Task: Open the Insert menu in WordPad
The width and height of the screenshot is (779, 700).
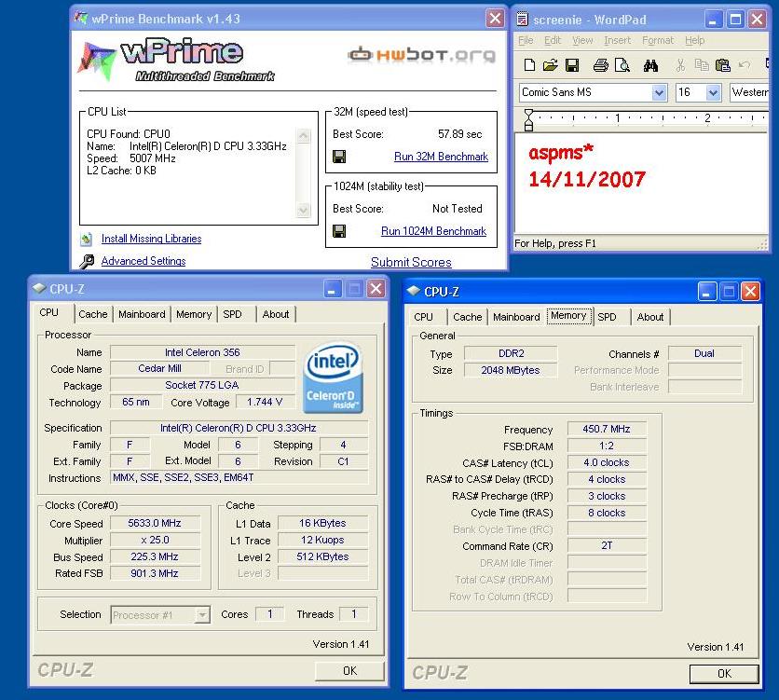Action: (617, 40)
